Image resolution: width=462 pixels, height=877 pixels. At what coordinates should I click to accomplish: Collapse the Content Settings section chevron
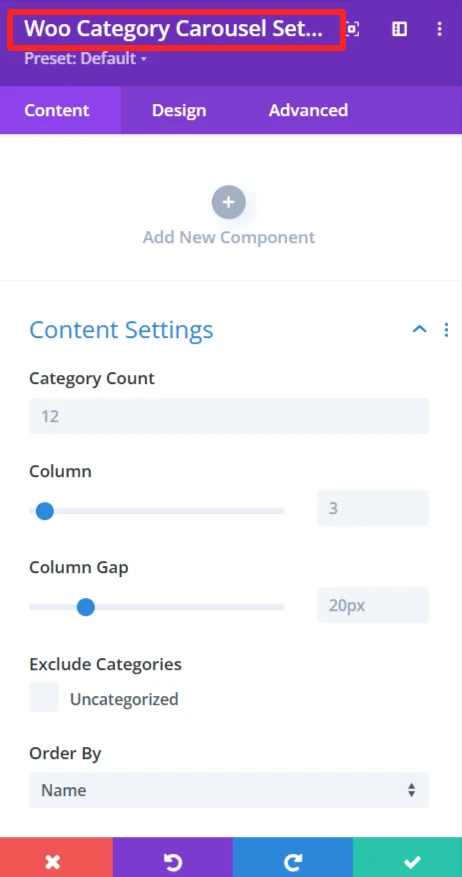pyautogui.click(x=419, y=329)
